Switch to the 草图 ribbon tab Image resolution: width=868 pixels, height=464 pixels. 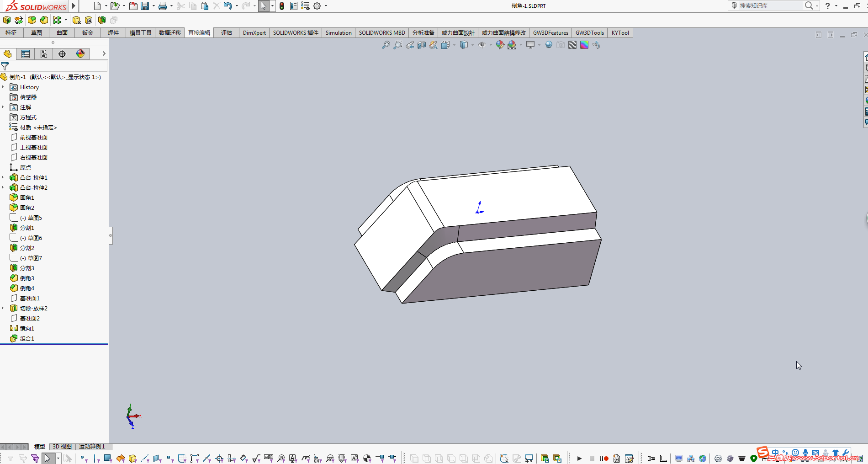[x=37, y=33]
